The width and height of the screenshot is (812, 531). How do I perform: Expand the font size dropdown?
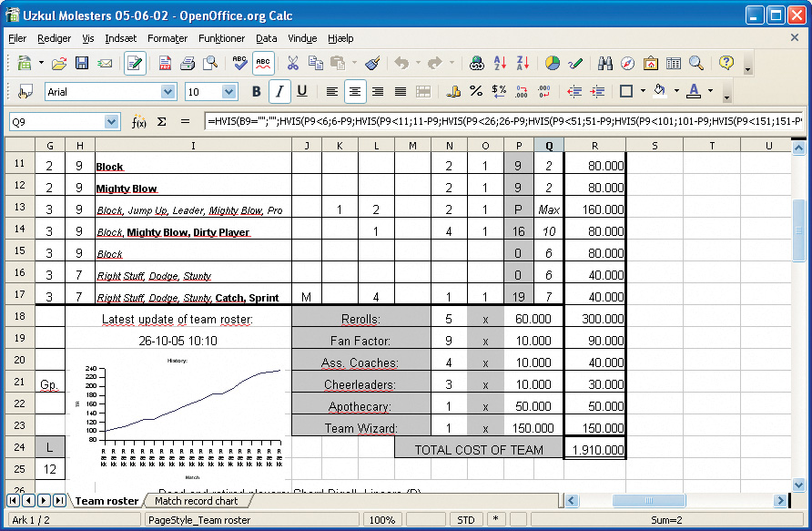point(229,92)
